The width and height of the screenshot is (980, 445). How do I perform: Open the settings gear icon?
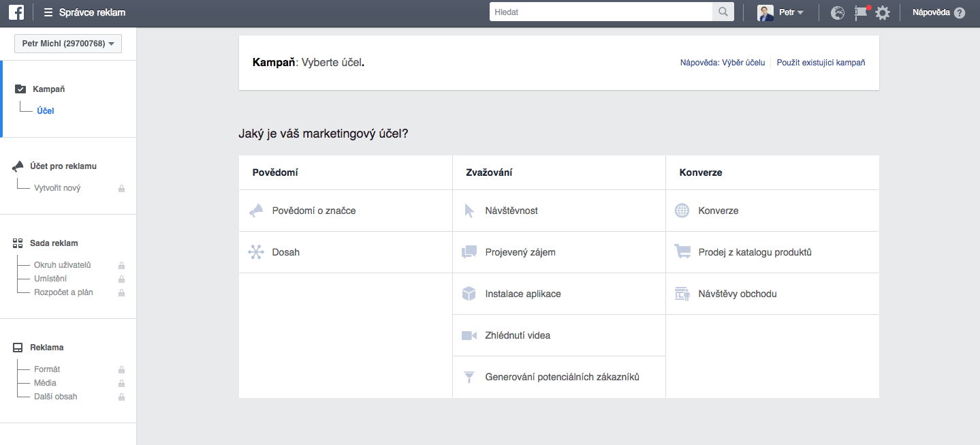883,12
